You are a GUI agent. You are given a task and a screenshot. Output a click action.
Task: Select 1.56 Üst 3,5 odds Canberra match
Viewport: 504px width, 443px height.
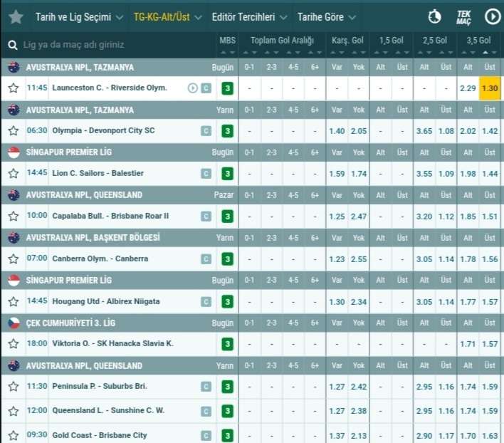[490, 259]
